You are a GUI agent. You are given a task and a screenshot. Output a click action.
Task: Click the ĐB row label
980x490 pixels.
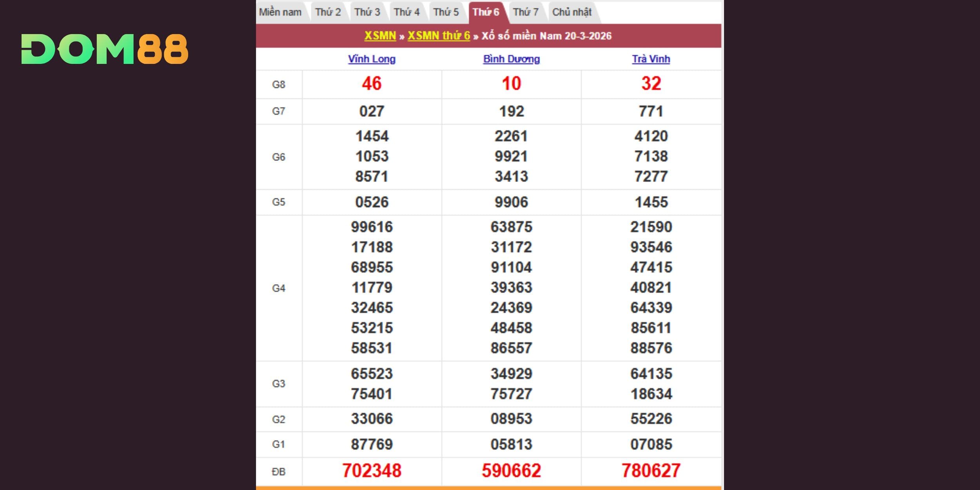pos(278,472)
